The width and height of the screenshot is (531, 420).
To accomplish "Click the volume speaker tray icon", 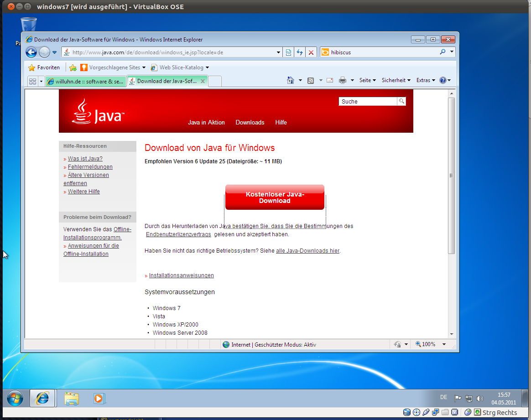I will point(479,399).
